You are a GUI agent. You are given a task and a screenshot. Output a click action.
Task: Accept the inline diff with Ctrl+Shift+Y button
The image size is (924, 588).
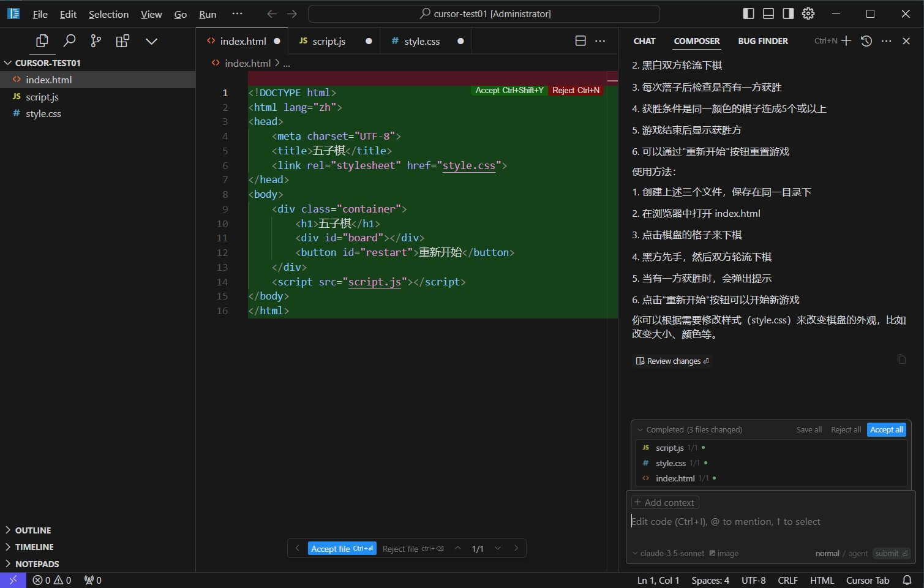(509, 90)
